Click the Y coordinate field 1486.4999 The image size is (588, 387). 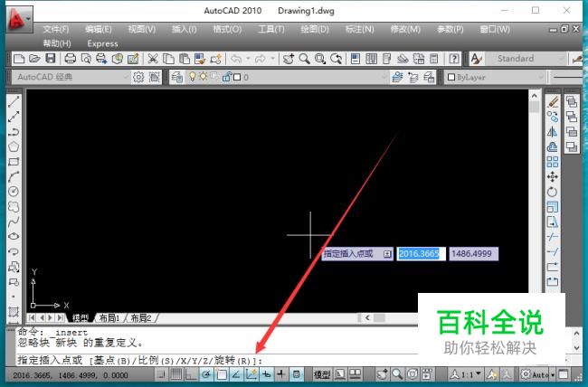coord(474,254)
